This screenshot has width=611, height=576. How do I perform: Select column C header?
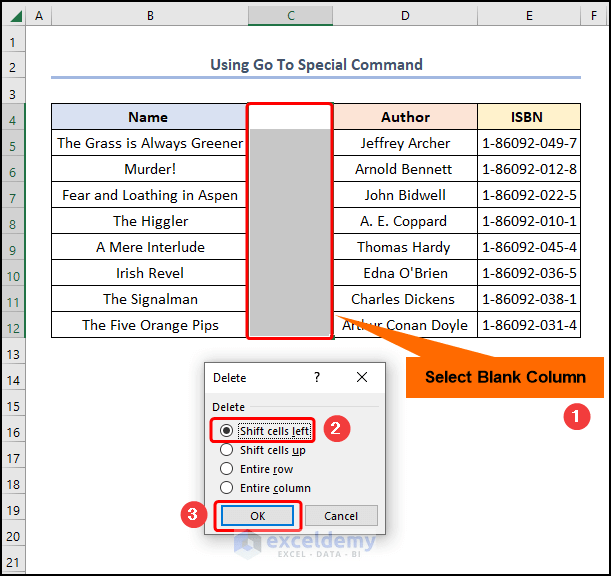(290, 16)
